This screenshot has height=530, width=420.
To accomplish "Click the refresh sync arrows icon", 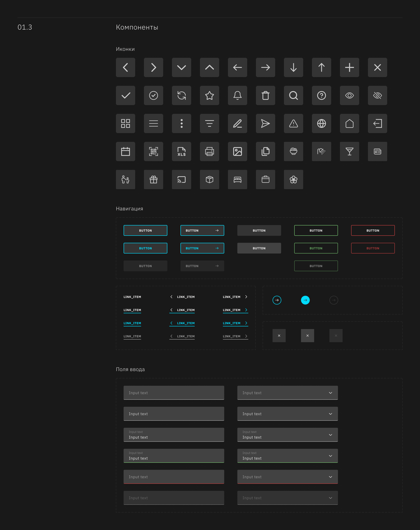I will pyautogui.click(x=182, y=95).
